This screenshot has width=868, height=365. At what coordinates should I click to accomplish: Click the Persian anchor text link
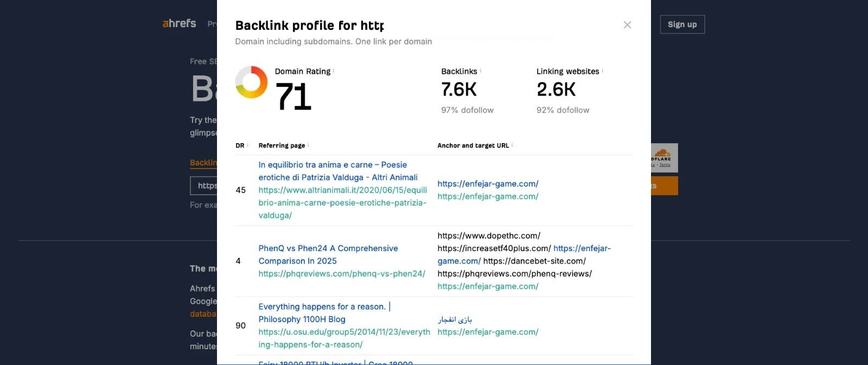(x=455, y=319)
